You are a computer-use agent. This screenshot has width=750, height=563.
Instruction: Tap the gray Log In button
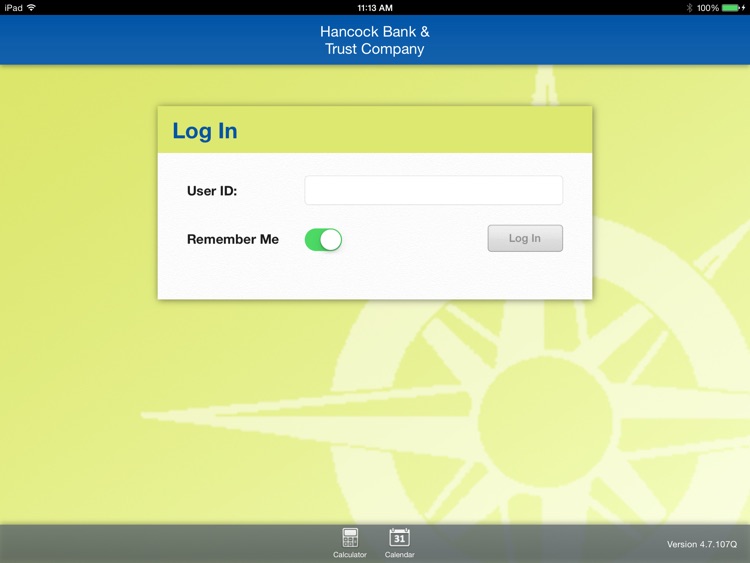[525, 238]
